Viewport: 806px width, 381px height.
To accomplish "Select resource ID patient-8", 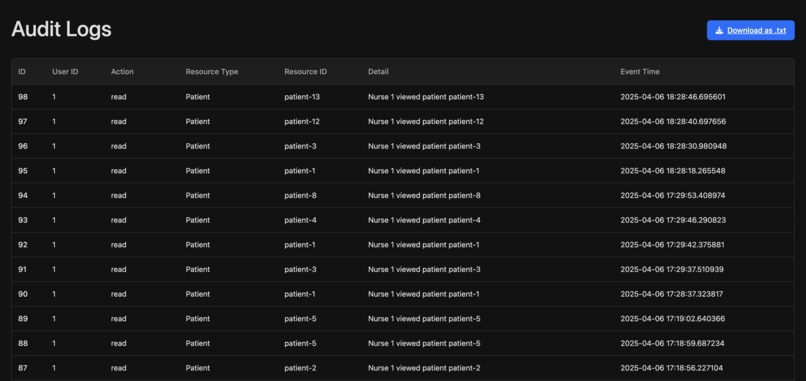I will tap(300, 195).
